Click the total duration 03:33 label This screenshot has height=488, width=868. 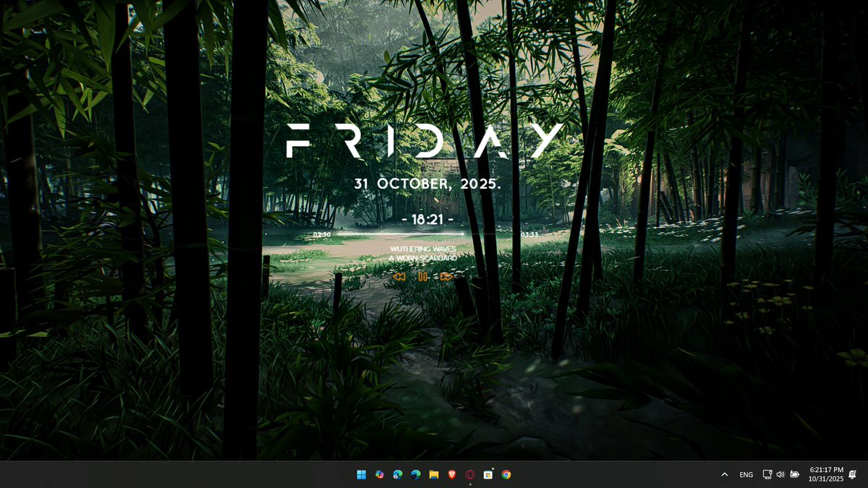(529, 234)
